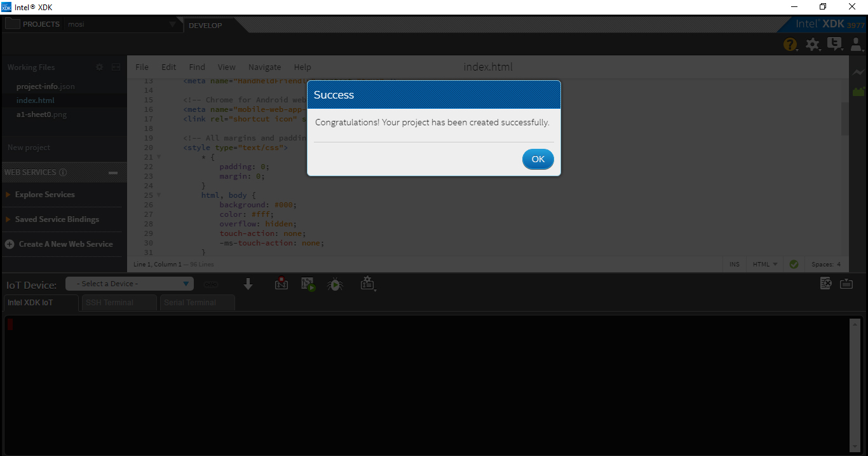Open the Twitter feedback speech bubble
The height and width of the screenshot is (456, 868).
click(x=835, y=44)
